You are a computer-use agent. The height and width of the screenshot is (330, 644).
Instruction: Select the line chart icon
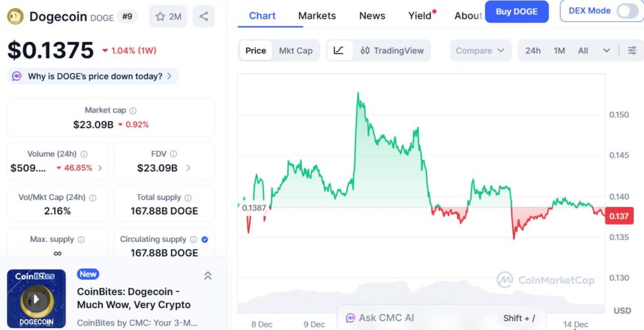pos(339,50)
